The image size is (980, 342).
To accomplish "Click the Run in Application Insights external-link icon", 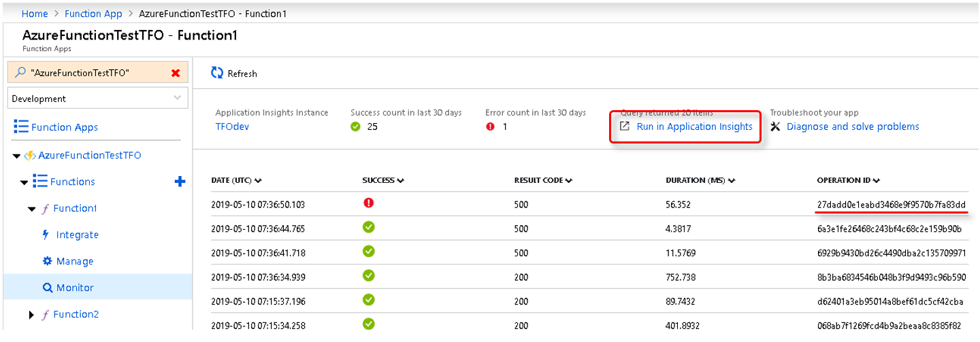I will tap(624, 126).
